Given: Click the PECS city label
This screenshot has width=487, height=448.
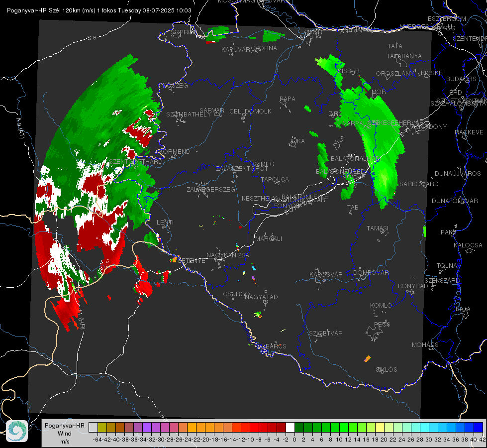Looking at the screenshot, I should [x=382, y=324].
